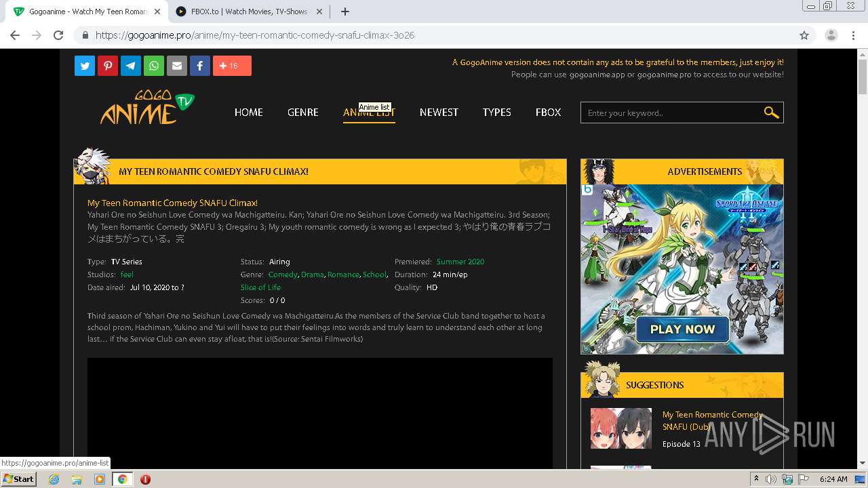
Task: Open the Comedy genre link
Action: pos(283,274)
